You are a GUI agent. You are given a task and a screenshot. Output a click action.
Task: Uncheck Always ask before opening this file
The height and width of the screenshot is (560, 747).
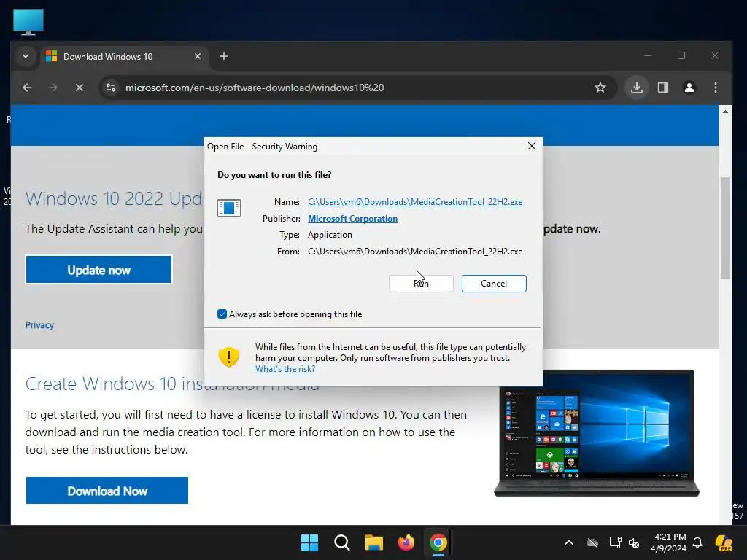pyautogui.click(x=222, y=314)
